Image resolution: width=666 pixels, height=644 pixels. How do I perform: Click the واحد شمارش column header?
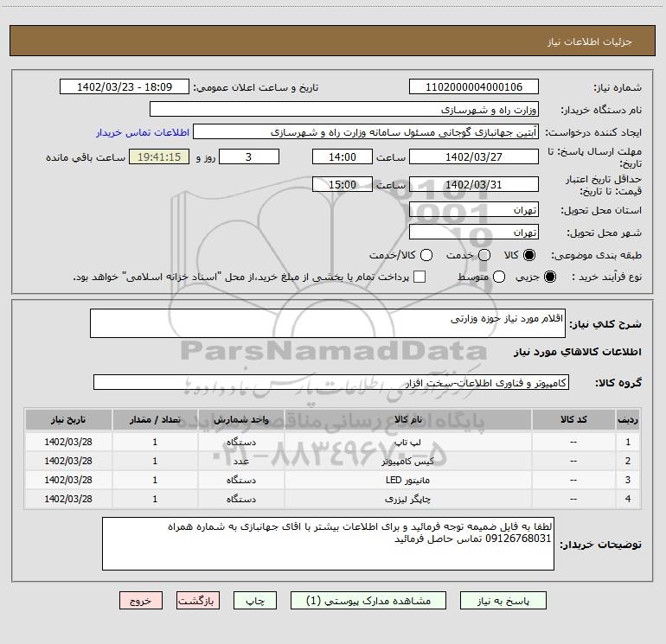click(x=240, y=419)
